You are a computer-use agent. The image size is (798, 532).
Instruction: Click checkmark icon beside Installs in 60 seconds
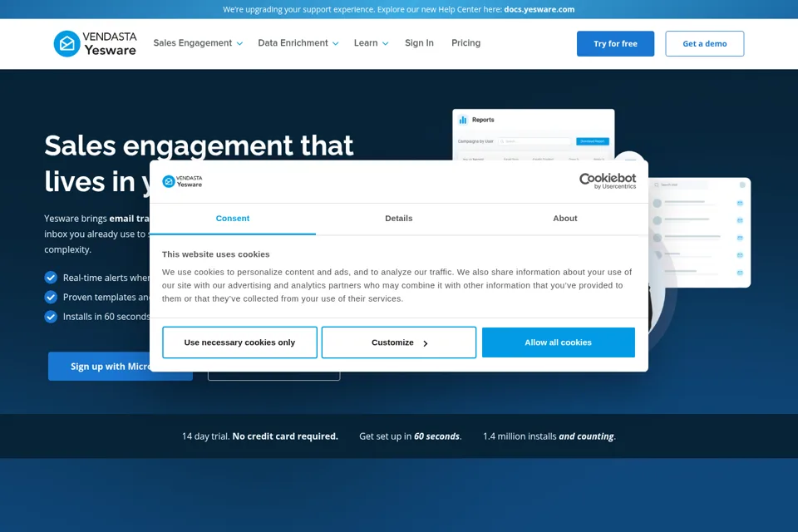tap(51, 317)
